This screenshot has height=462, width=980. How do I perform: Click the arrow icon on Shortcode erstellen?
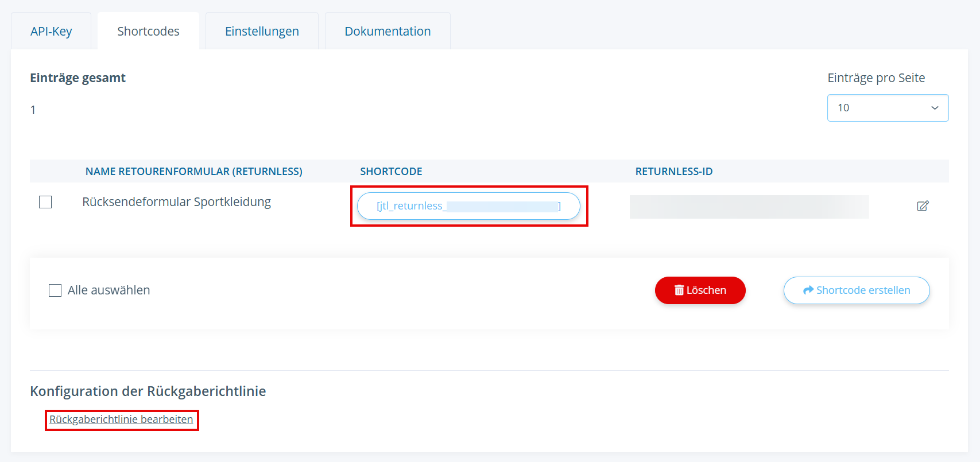coord(808,290)
